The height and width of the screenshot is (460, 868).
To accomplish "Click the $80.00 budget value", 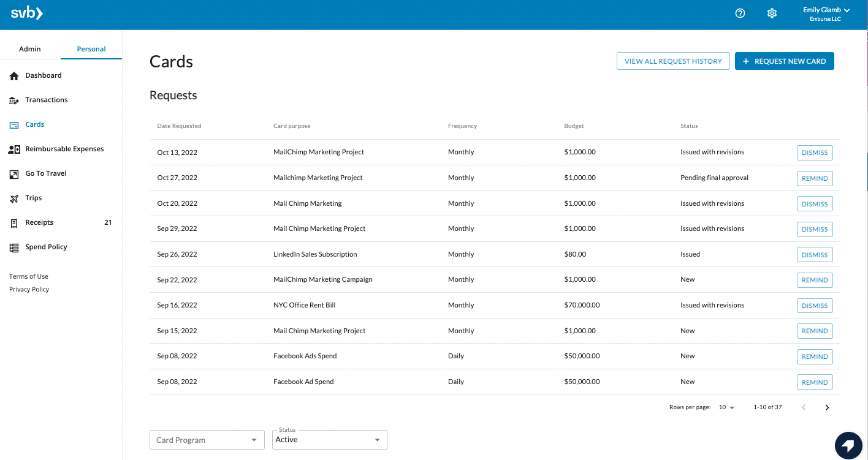I will (x=575, y=254).
